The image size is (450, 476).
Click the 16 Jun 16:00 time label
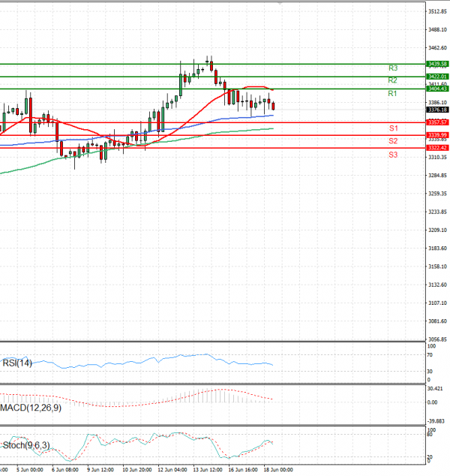click(243, 470)
